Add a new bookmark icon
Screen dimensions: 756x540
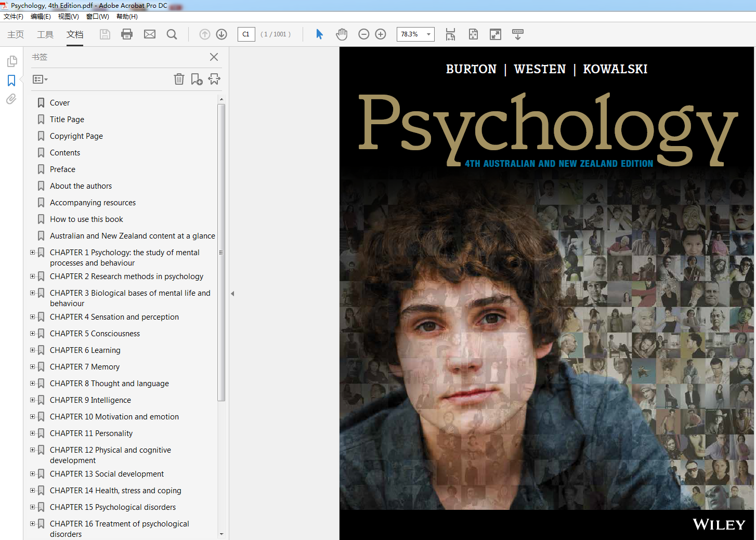197,79
